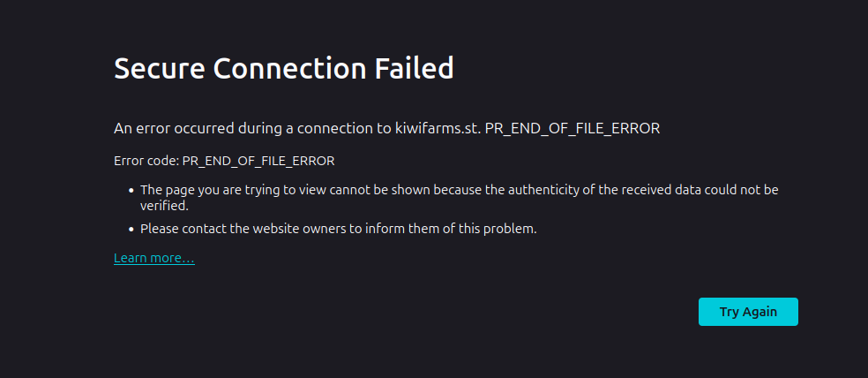Open the Learn more… link
Viewport: 868px width, 378px height.
point(153,258)
